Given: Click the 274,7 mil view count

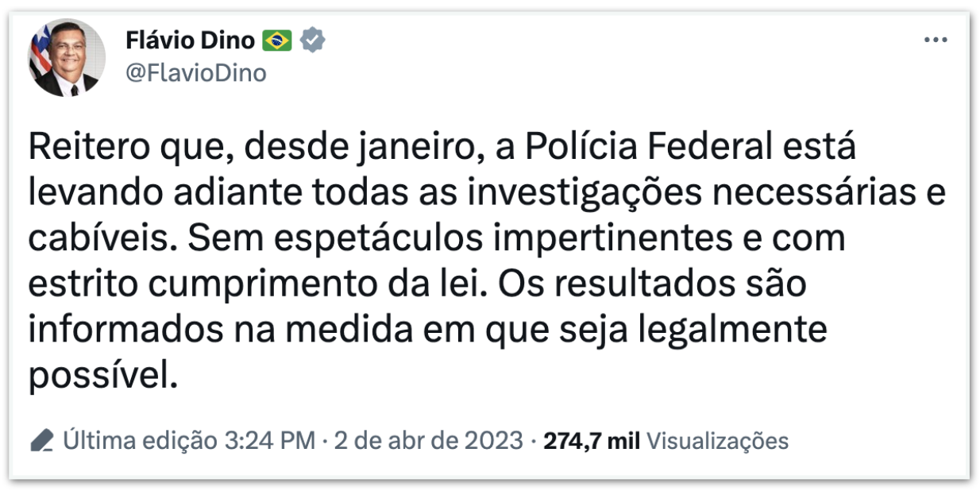Looking at the screenshot, I should [592, 440].
